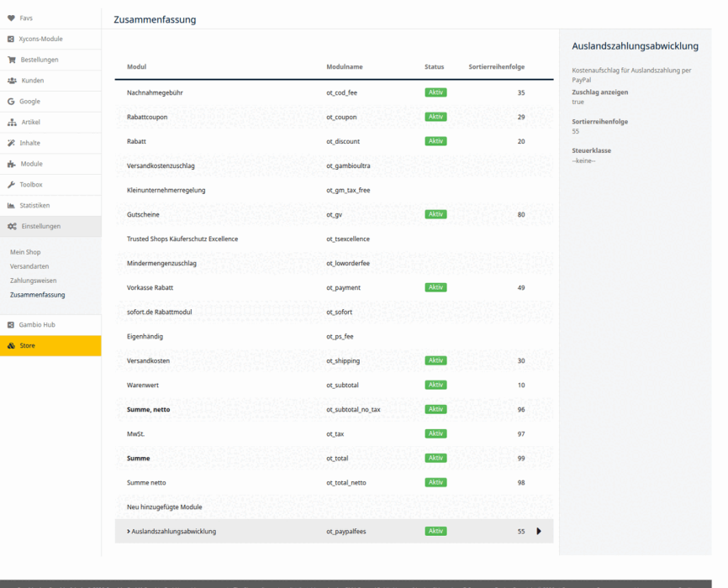The image size is (728, 588).
Task: Expand the Gambio Hub sidebar section
Action: pos(50,325)
